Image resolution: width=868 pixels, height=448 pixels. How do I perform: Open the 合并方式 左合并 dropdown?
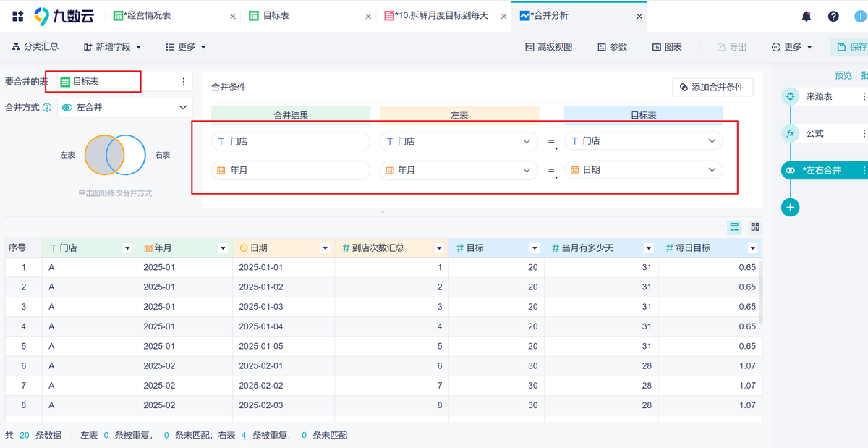click(123, 106)
